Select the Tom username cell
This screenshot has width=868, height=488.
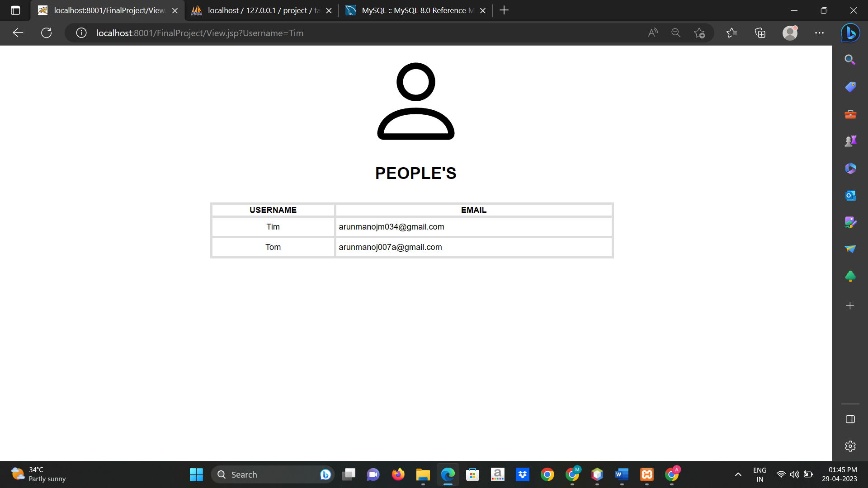click(273, 247)
